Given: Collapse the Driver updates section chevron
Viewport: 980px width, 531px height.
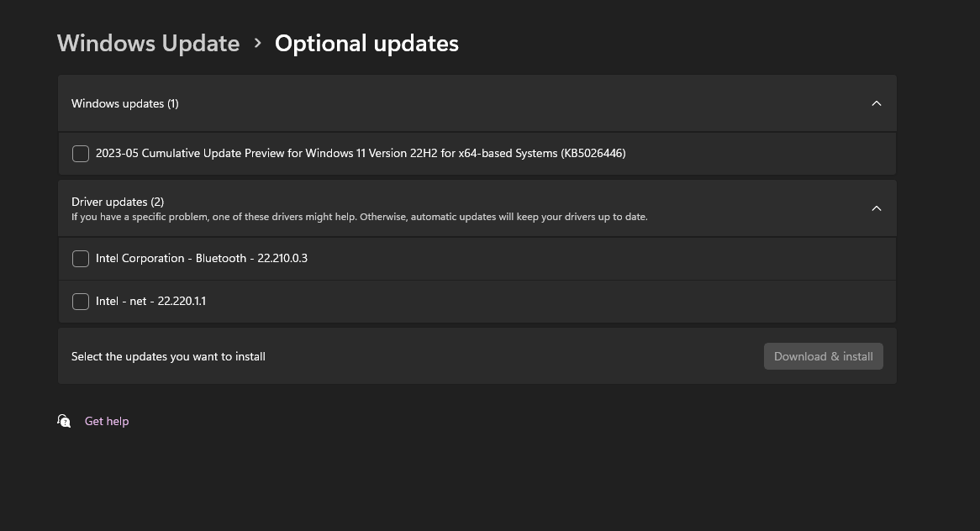Looking at the screenshot, I should tap(877, 208).
